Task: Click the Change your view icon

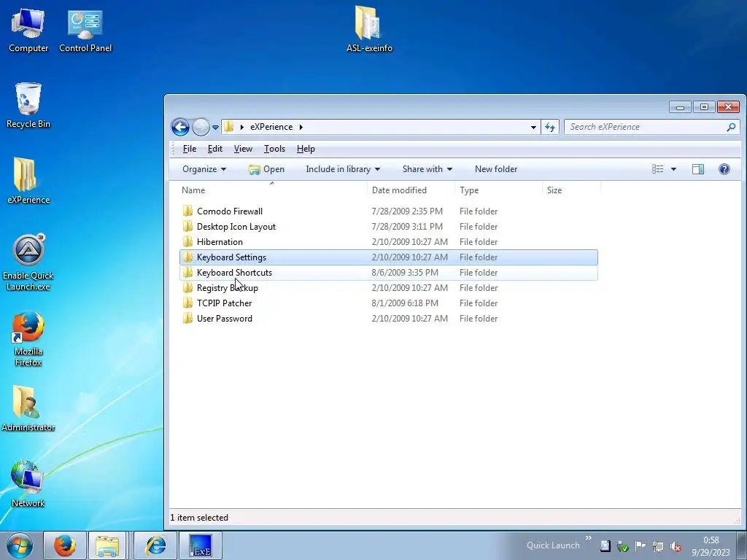Action: 658,169
